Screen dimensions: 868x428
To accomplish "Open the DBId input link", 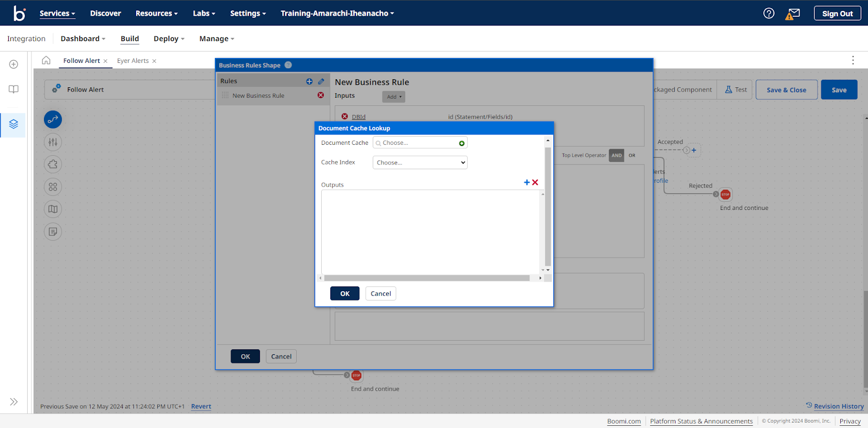I will click(x=359, y=117).
